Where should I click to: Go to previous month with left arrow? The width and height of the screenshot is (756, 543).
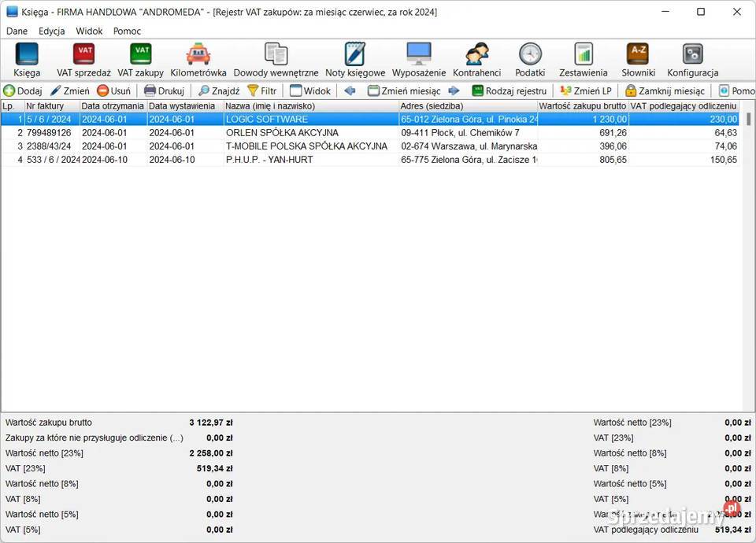tap(350, 90)
